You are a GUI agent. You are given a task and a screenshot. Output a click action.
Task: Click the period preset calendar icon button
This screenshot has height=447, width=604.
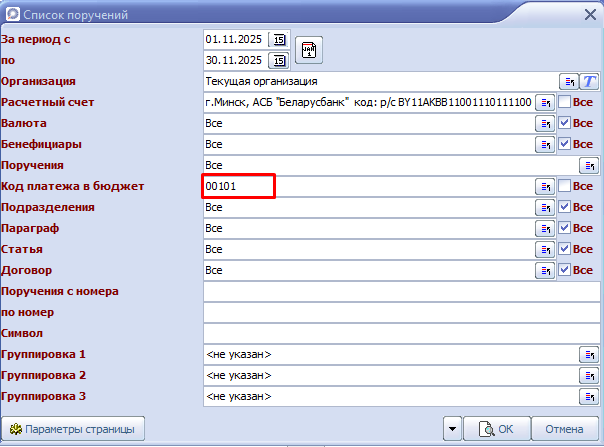[309, 50]
